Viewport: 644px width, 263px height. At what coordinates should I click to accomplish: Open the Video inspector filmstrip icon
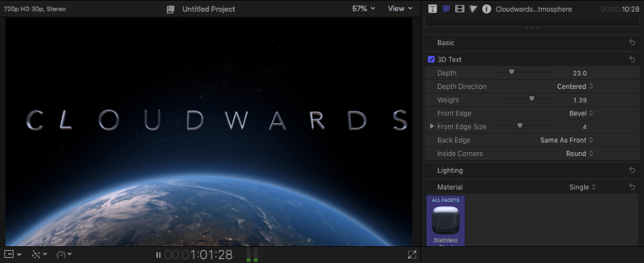460,8
